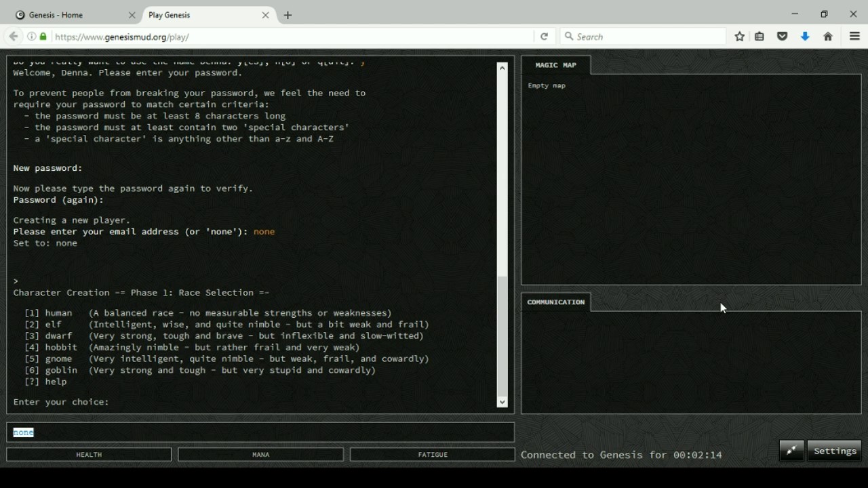The height and width of the screenshot is (488, 868).
Task: Click the '[?] help' option text
Action: [45, 382]
